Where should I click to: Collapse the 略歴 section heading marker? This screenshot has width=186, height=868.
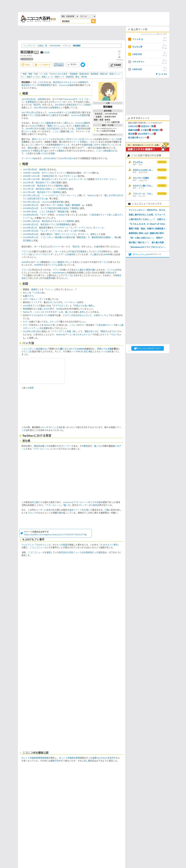(x=20, y=164)
